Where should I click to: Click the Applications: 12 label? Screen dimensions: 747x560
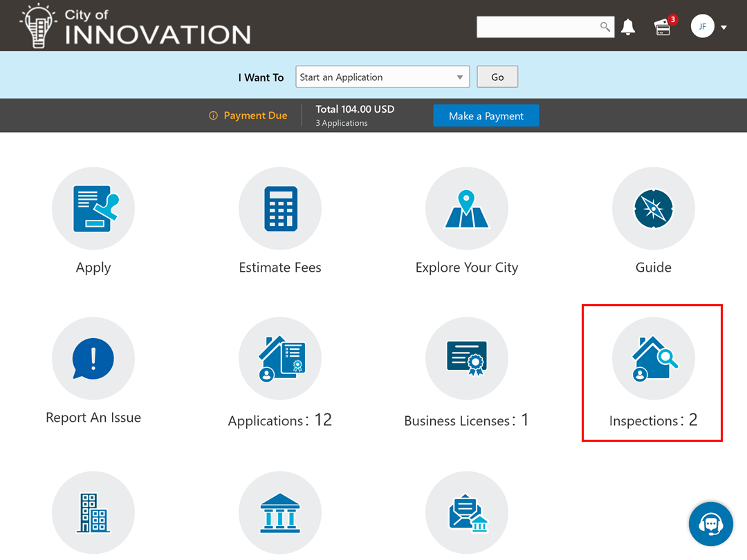(280, 420)
